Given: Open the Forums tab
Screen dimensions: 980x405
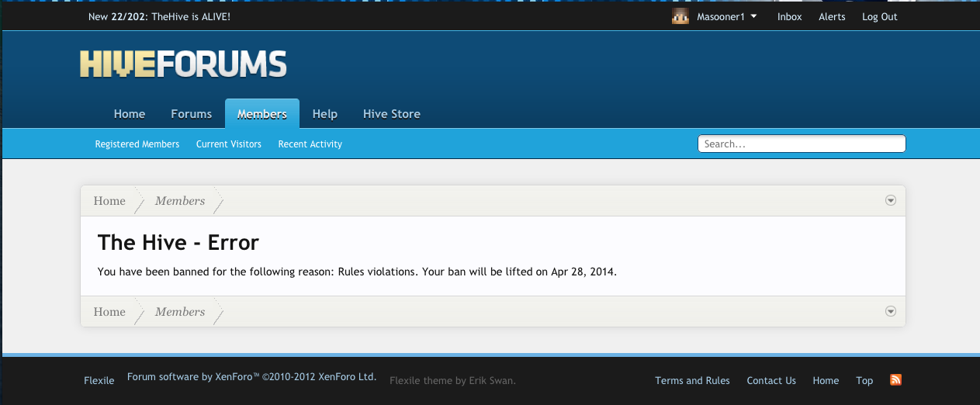Looking at the screenshot, I should click(191, 113).
